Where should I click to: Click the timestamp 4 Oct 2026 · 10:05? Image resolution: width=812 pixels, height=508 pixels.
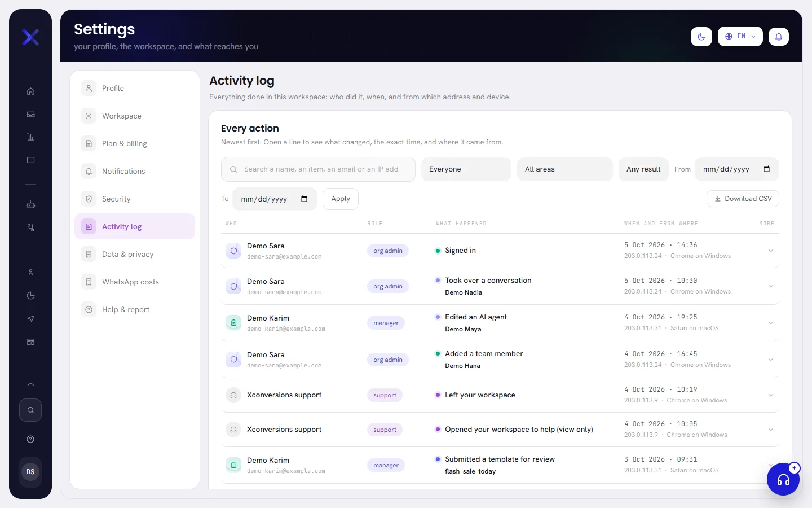[x=660, y=424]
